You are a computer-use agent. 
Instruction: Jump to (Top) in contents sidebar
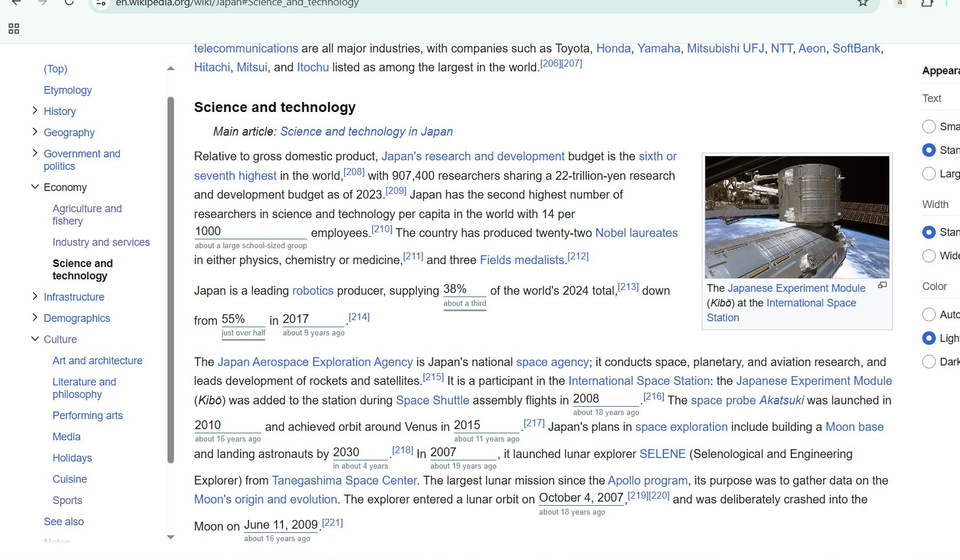pos(55,69)
